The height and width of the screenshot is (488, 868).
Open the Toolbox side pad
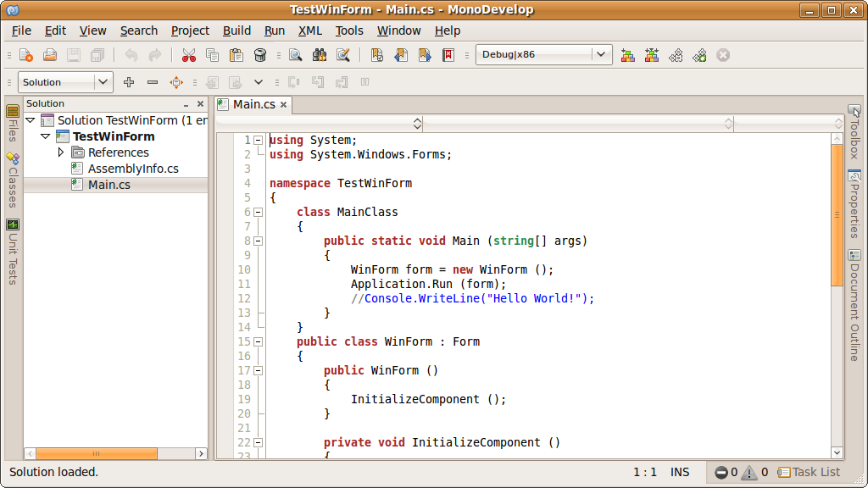(854, 131)
